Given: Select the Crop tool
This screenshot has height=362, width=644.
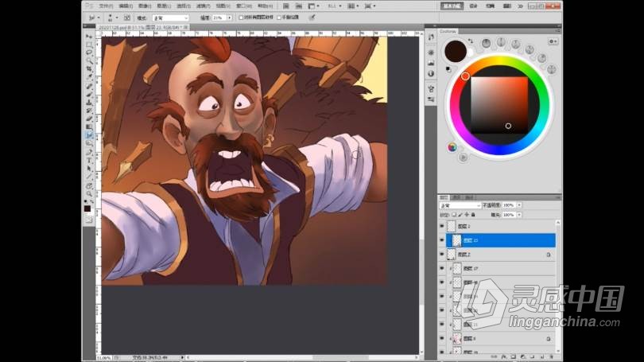Looking at the screenshot, I should [89, 69].
